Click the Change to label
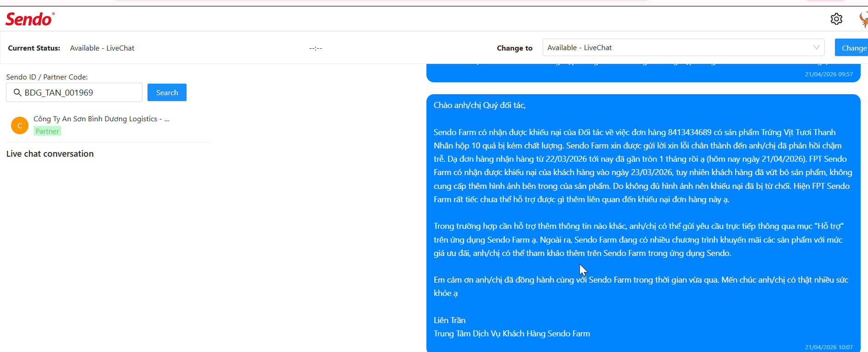The width and height of the screenshot is (868, 352). 515,48
